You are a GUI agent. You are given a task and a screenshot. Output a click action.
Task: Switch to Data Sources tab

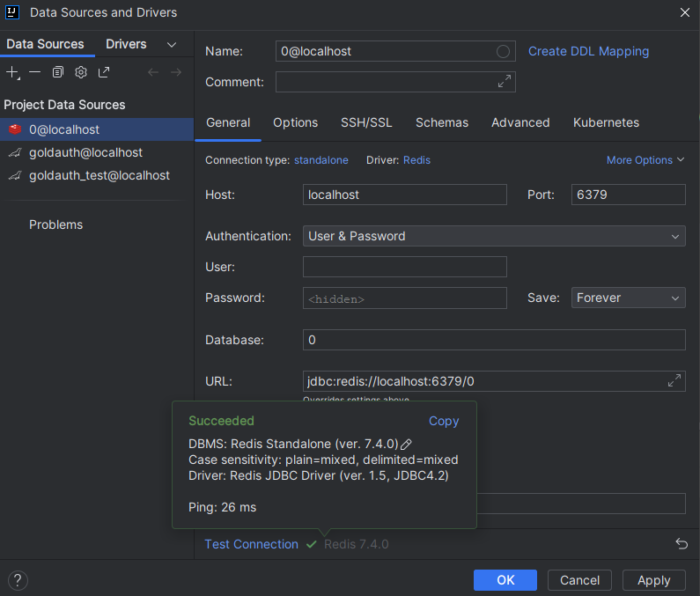coord(45,44)
